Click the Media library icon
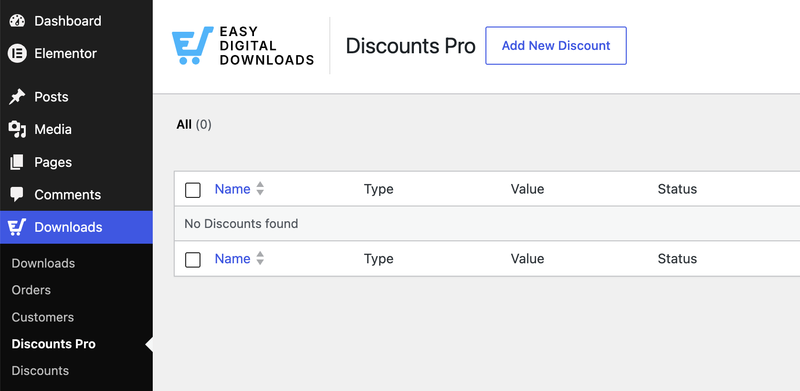The height and width of the screenshot is (391, 800). coord(17,130)
